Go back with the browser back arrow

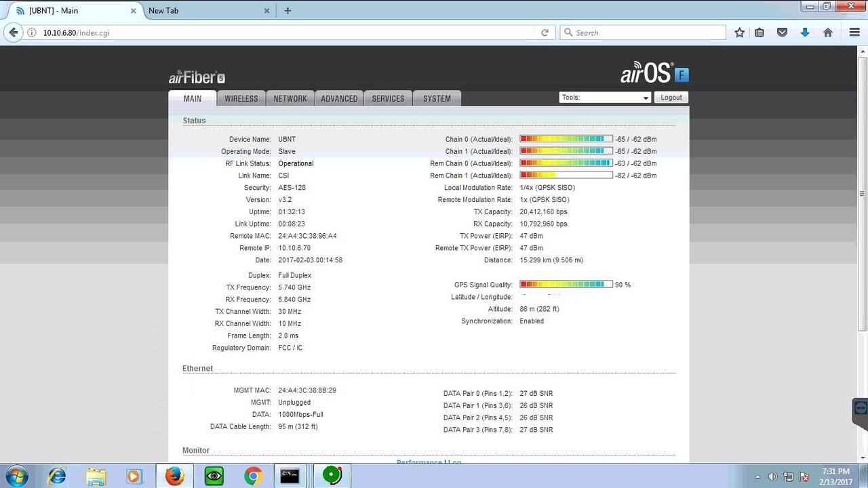coord(14,33)
